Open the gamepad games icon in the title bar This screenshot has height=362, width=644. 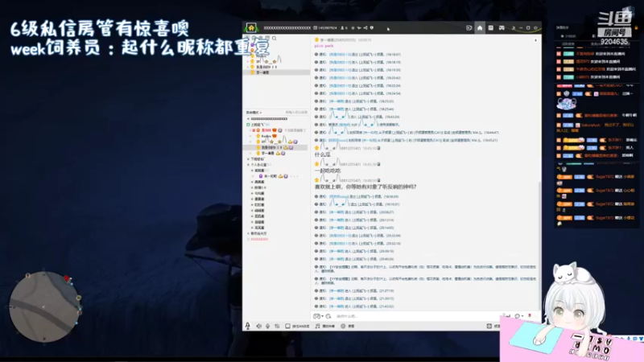click(502, 28)
